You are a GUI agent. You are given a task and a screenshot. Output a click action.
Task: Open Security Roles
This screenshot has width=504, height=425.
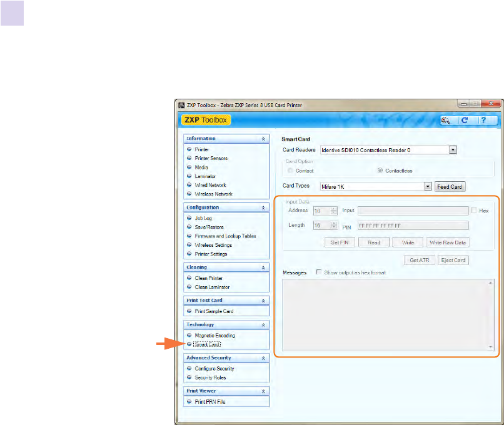[x=210, y=377]
